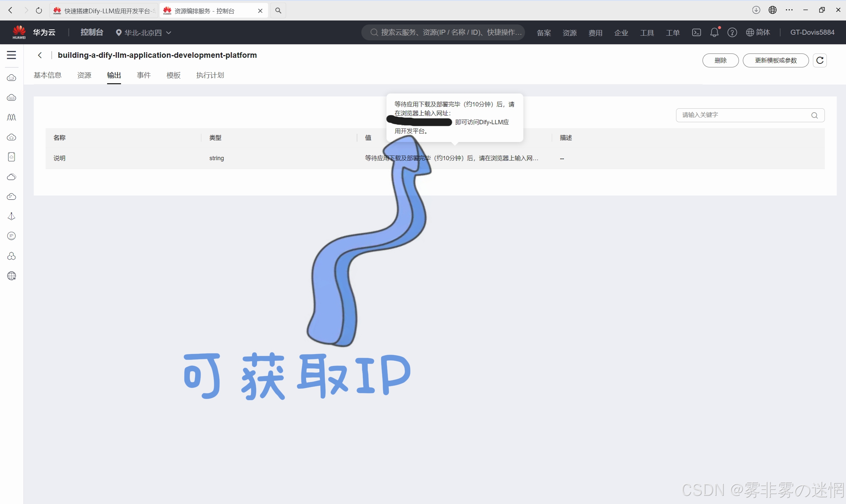Open 工单 in the top navigation
Image resolution: width=846 pixels, height=504 pixels.
click(673, 33)
